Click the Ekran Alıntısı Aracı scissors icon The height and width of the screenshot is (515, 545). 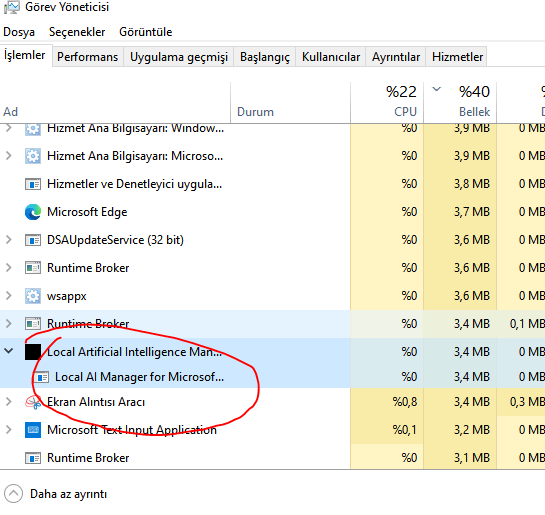pyautogui.click(x=33, y=402)
